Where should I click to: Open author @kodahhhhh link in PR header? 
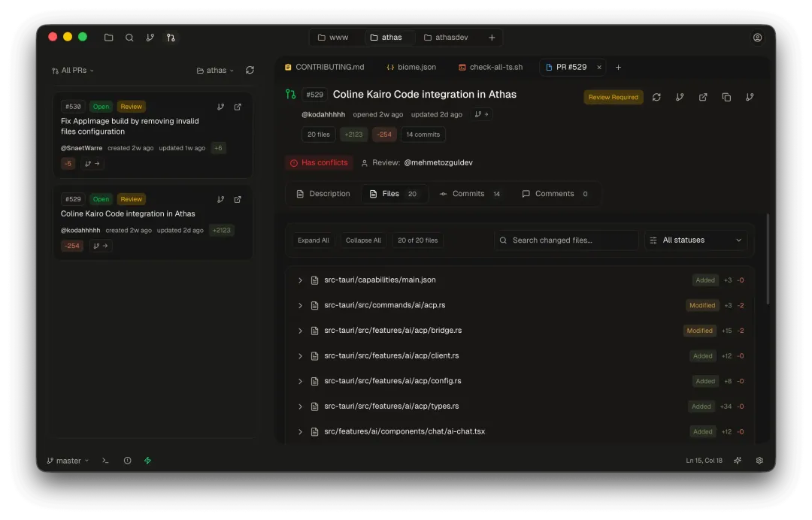click(323, 114)
